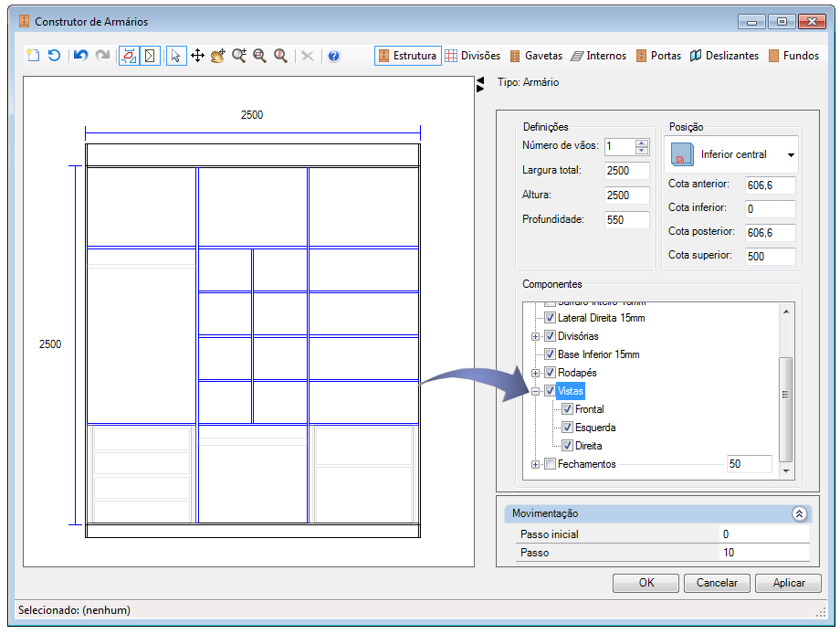This screenshot has height=634, width=840.
Task: Activate the four-arrow Move tool
Action: 198,55
